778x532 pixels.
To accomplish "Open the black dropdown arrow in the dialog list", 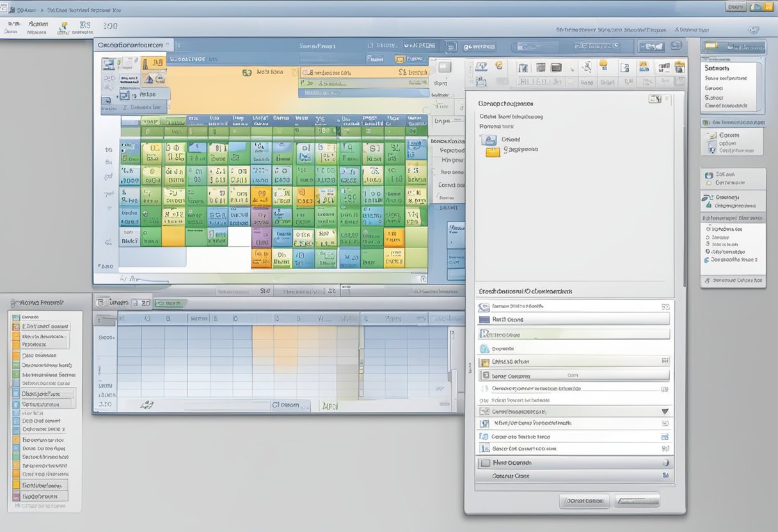I will 665,411.
